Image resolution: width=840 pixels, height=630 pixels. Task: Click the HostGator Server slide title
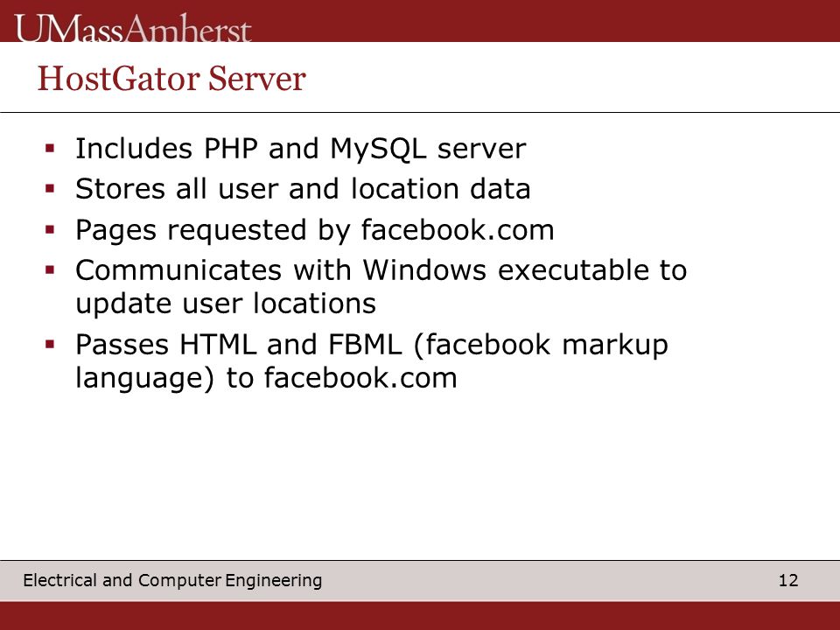pyautogui.click(x=171, y=79)
